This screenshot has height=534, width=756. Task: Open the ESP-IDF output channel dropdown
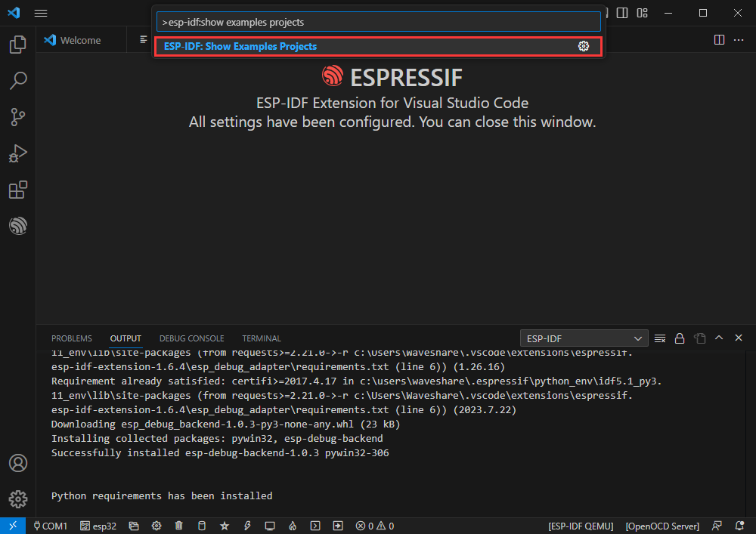[x=584, y=338]
